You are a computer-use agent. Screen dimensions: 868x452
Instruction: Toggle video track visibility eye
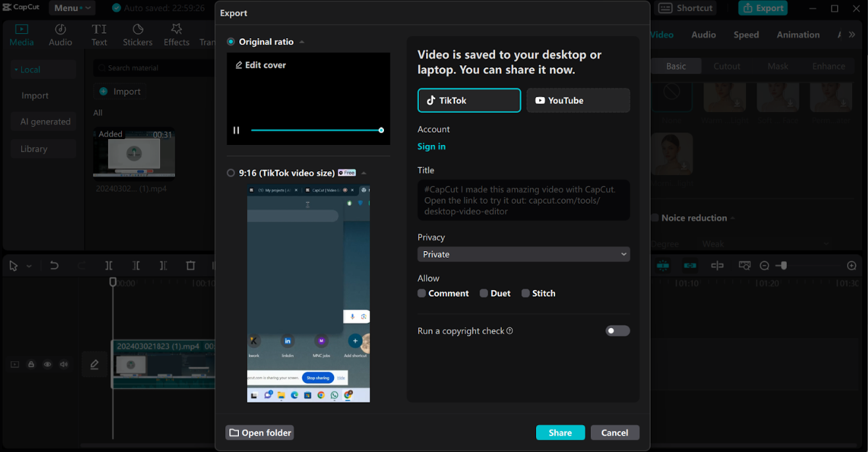coord(47,364)
